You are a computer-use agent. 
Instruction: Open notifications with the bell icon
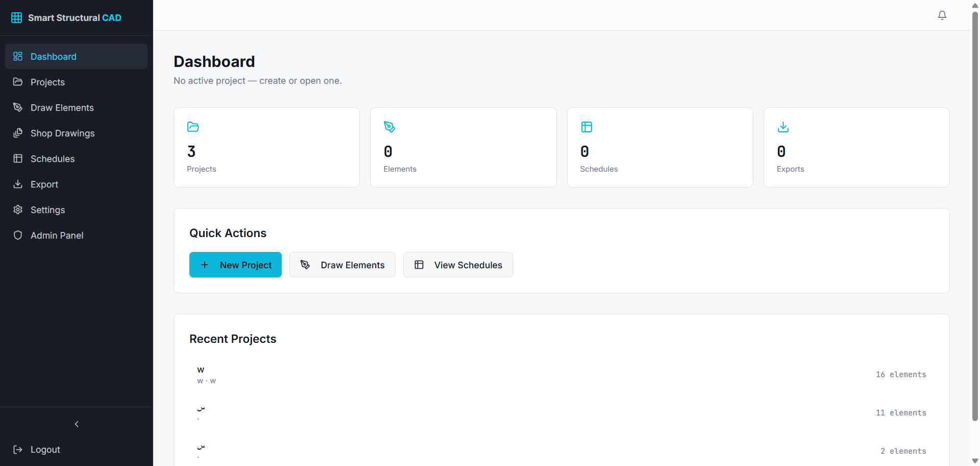pos(942,15)
